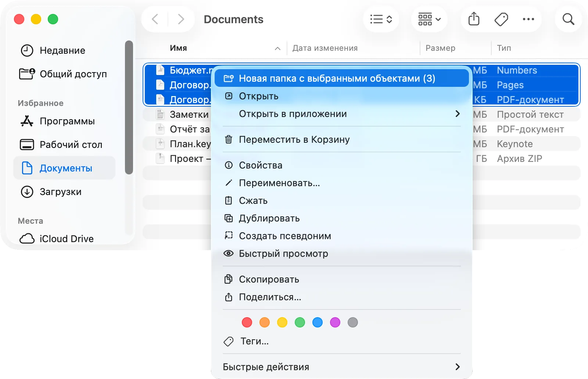Image resolution: width=588 pixels, height=379 pixels.
Task: Sort by the Размер column header
Action: (456, 48)
